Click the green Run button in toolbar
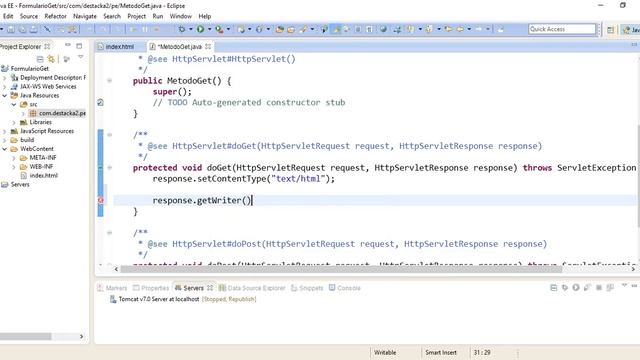Viewport: 640px width, 360px height. point(200,29)
